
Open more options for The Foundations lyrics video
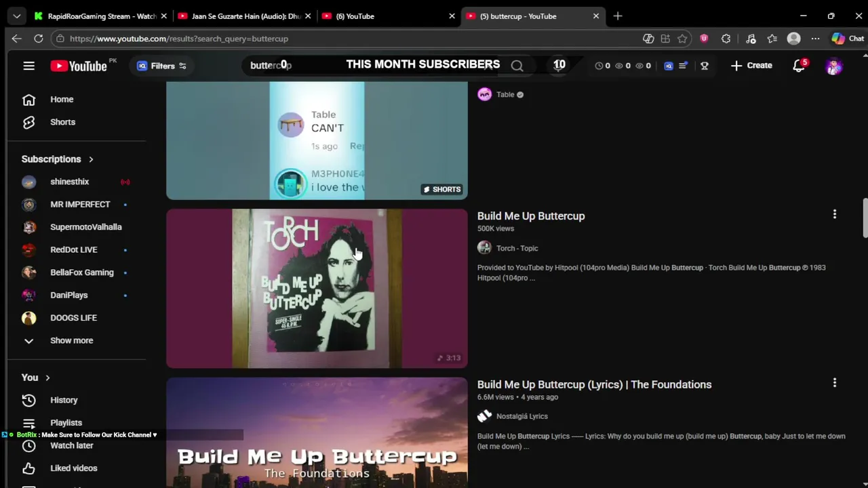coord(835,382)
